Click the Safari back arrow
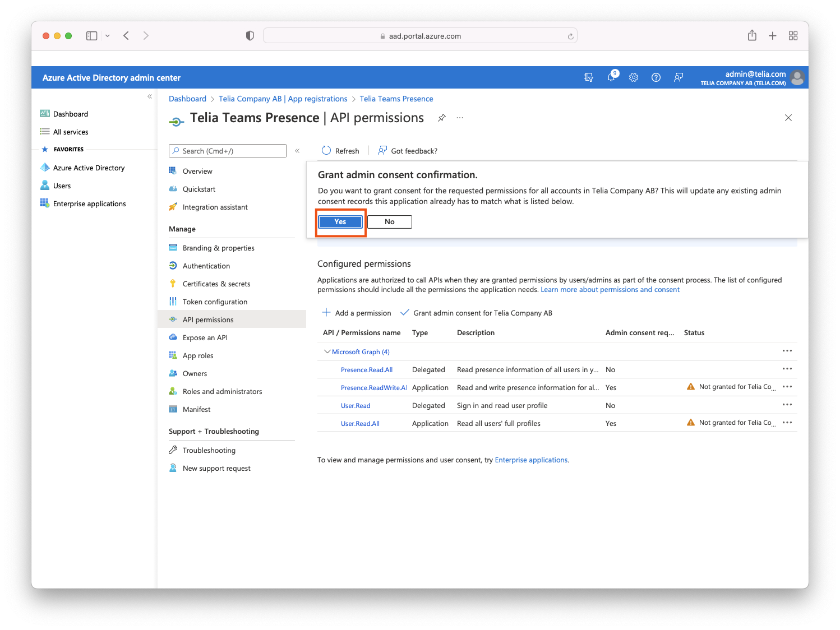Viewport: 840px width, 630px height. point(126,36)
